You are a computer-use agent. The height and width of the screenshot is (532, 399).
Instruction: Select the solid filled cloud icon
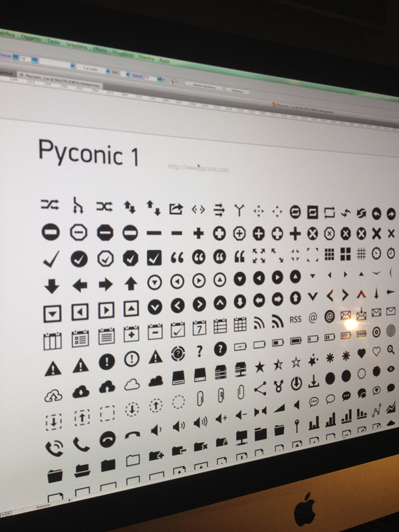point(156,381)
